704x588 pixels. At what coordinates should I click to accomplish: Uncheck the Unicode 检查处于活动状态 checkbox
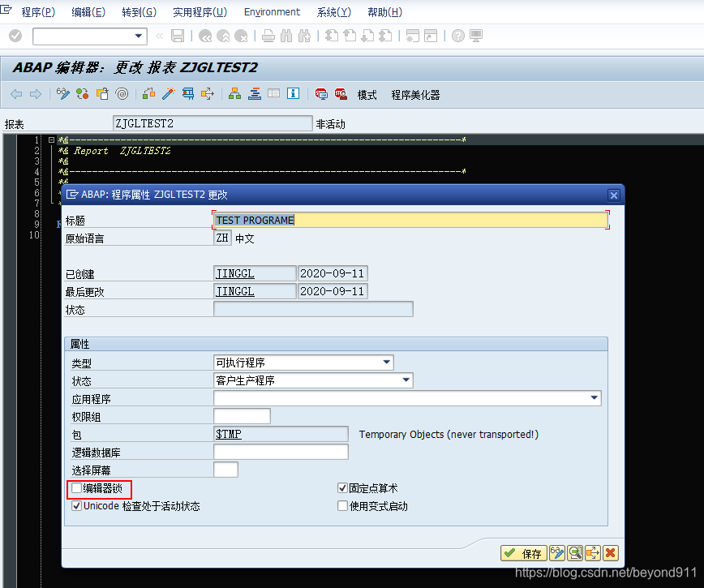tap(77, 506)
